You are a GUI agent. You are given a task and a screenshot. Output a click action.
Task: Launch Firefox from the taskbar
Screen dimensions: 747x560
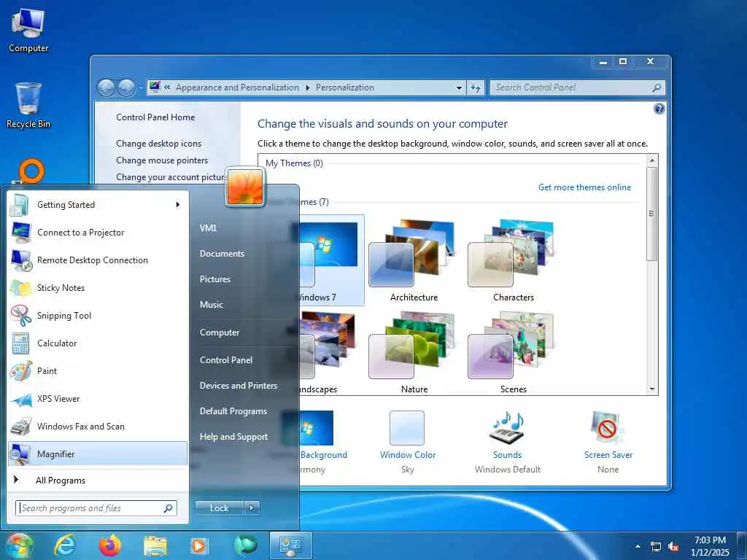[x=109, y=545]
